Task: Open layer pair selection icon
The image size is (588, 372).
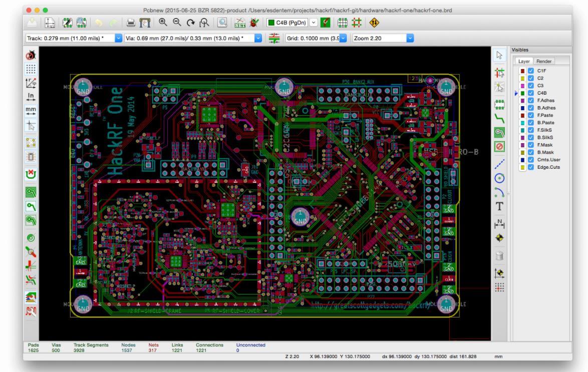Action: [x=326, y=23]
